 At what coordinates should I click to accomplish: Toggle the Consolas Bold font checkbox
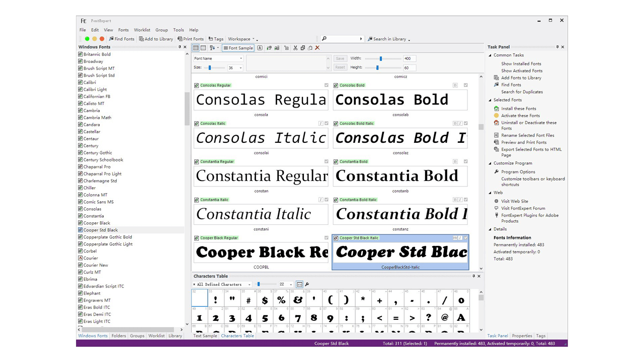point(466,85)
